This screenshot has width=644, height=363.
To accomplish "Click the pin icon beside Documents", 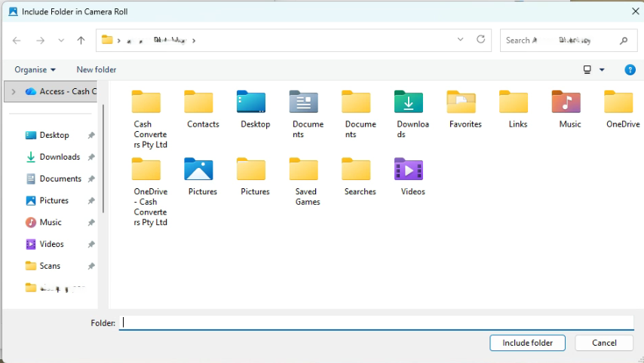I will (91, 178).
